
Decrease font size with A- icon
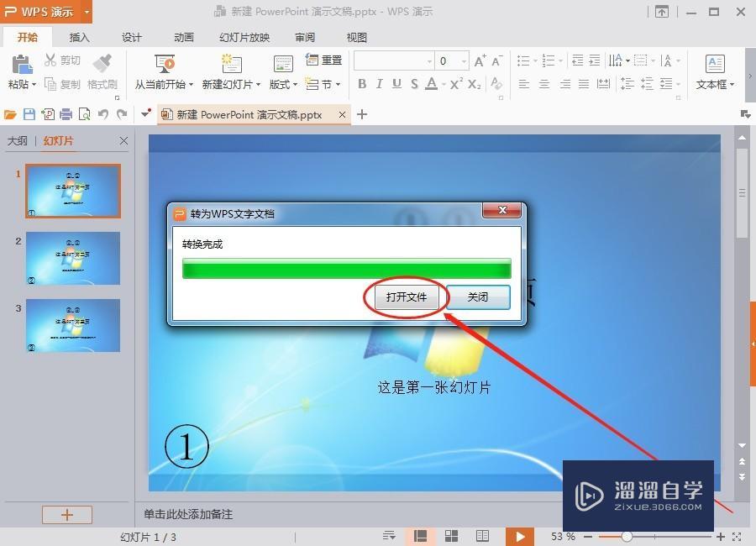pyautogui.click(x=497, y=60)
